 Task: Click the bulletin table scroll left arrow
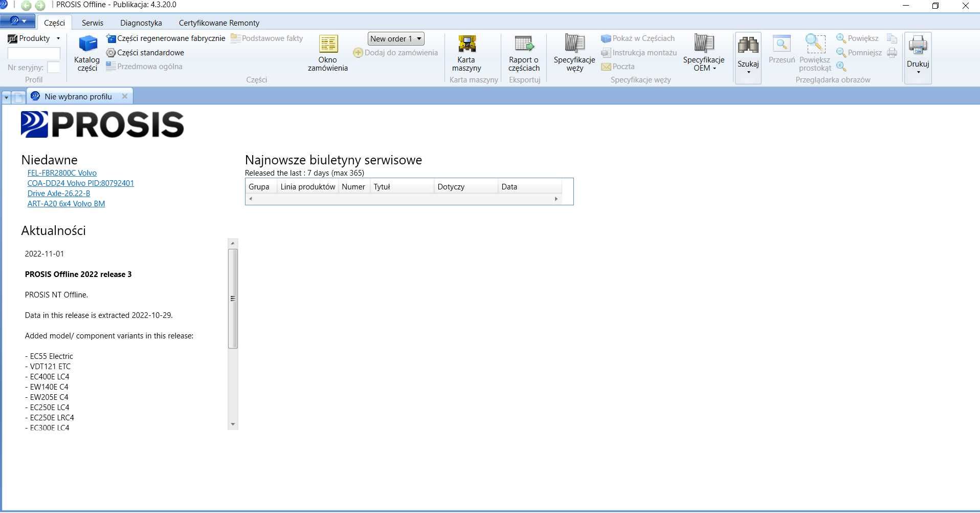[x=251, y=199]
